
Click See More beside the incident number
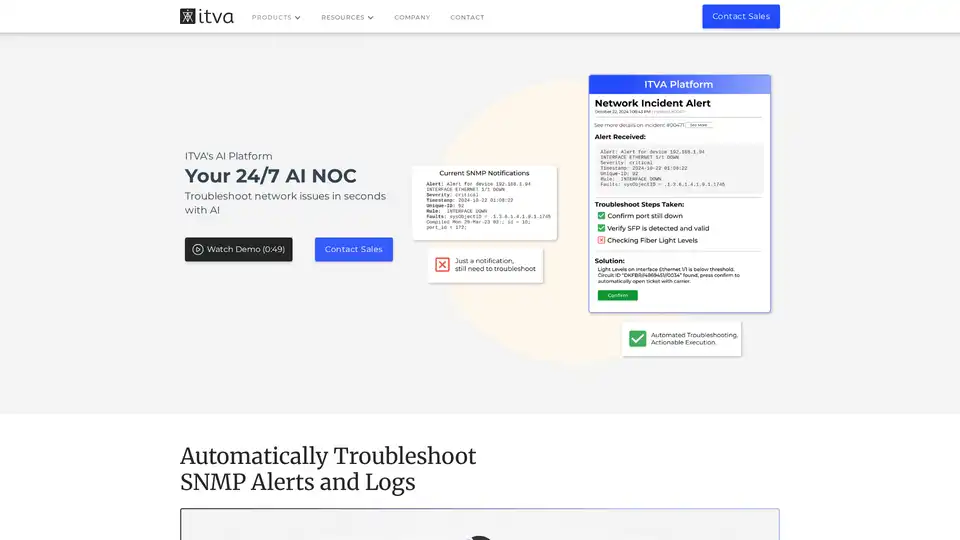[699, 125]
